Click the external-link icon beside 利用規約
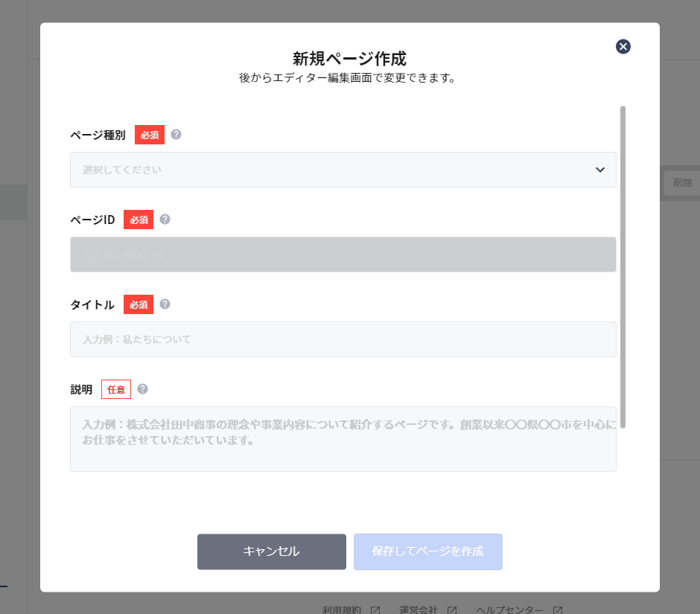This screenshot has width=700, height=614. tap(375, 610)
